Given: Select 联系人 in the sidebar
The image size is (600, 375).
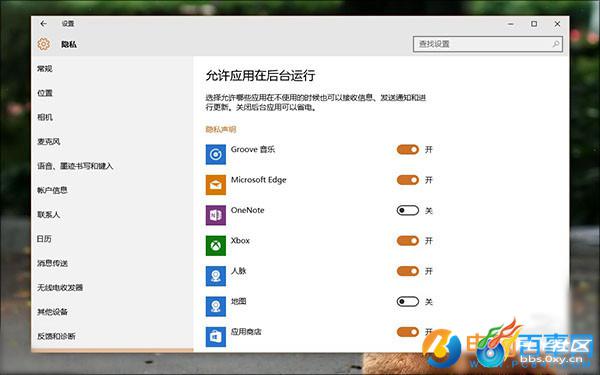Looking at the screenshot, I should click(49, 215).
